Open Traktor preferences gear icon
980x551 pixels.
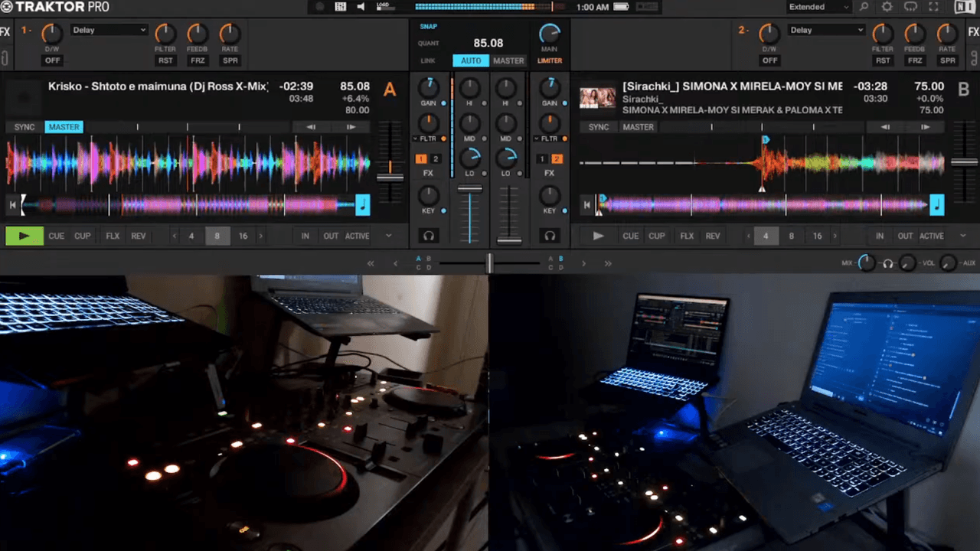pyautogui.click(x=887, y=7)
